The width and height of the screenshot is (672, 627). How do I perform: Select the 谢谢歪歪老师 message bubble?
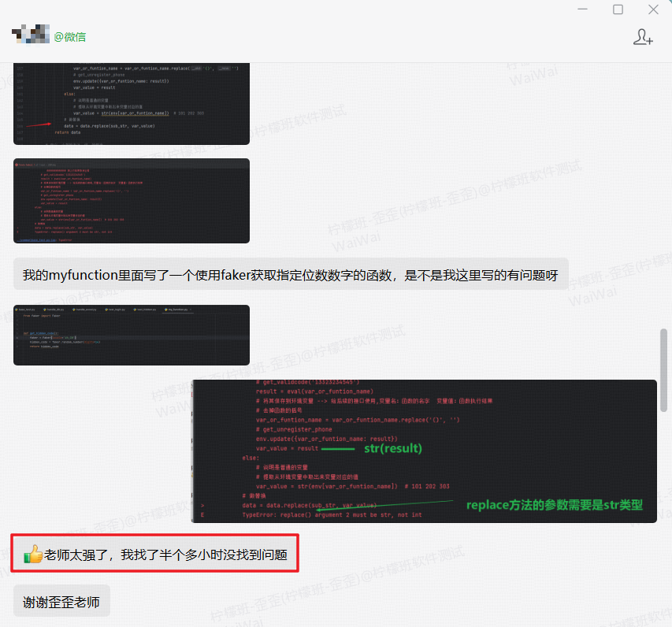(x=61, y=602)
